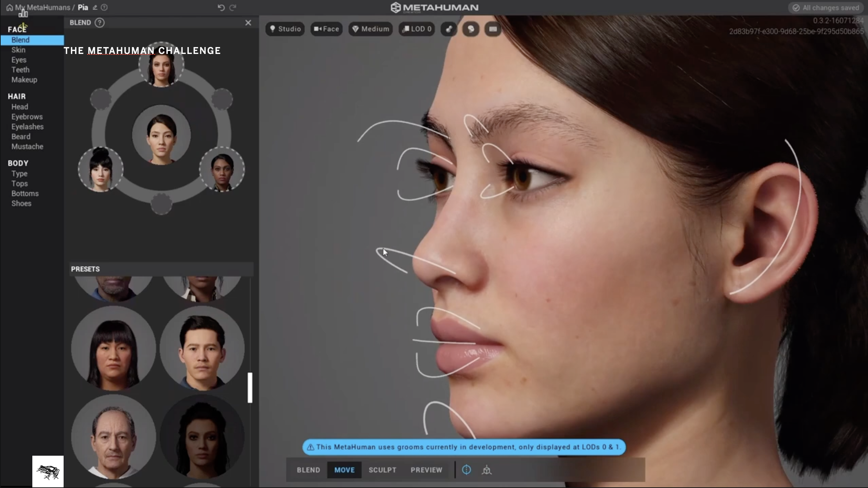Select the MOVE mode tab
This screenshot has width=868, height=488.
pyautogui.click(x=344, y=470)
